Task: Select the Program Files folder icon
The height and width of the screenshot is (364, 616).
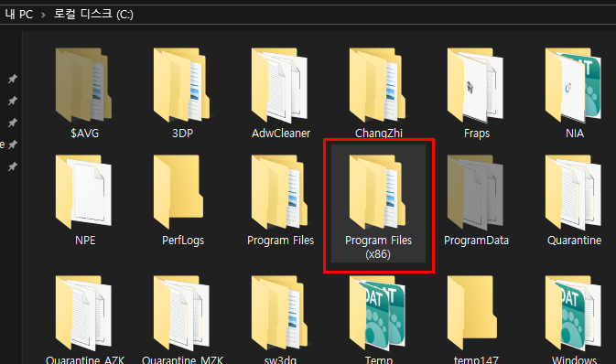Action: coord(279,192)
